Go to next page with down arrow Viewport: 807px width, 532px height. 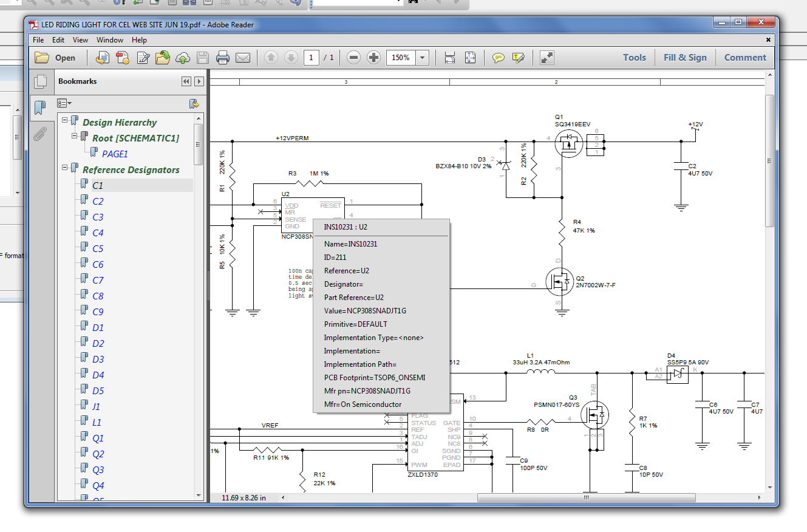(x=291, y=58)
